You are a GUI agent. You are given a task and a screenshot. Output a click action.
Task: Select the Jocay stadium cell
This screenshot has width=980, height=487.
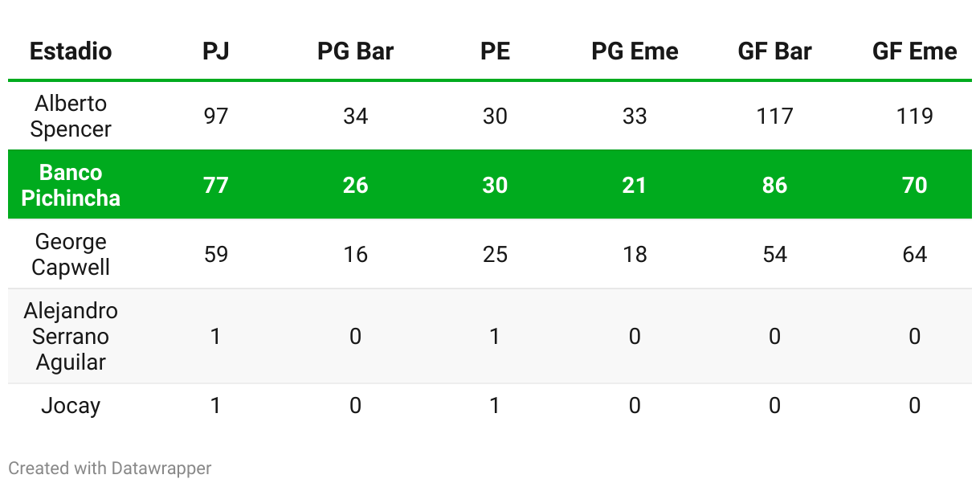click(x=71, y=405)
